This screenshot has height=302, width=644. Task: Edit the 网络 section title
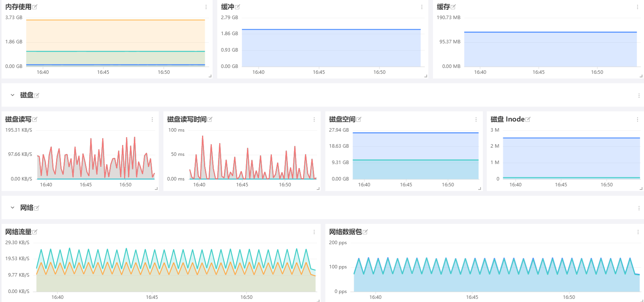pyautogui.click(x=37, y=208)
